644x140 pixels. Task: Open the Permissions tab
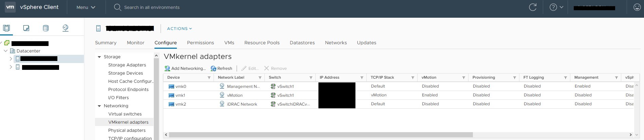[x=200, y=43]
